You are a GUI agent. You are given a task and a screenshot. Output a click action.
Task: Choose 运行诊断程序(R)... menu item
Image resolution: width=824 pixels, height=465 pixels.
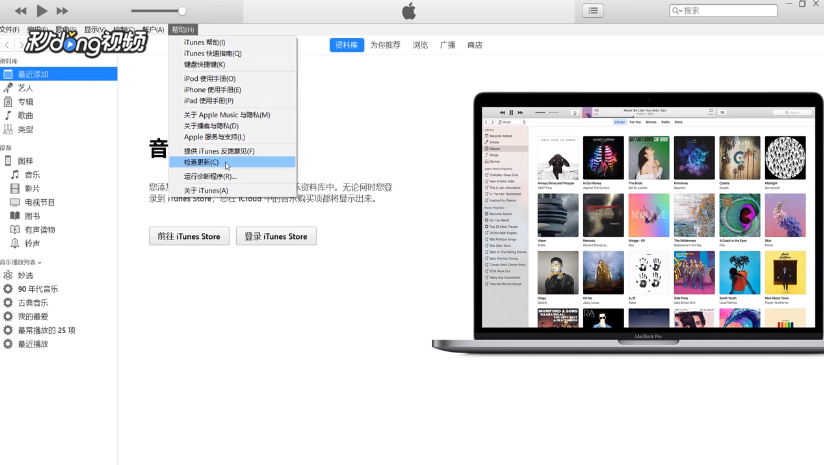tap(232, 176)
